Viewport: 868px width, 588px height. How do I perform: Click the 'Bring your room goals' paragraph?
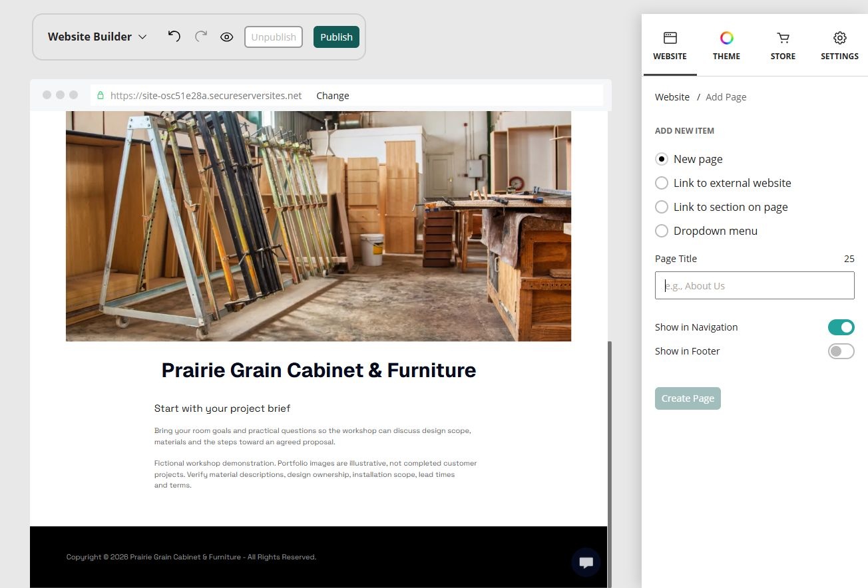coord(313,436)
